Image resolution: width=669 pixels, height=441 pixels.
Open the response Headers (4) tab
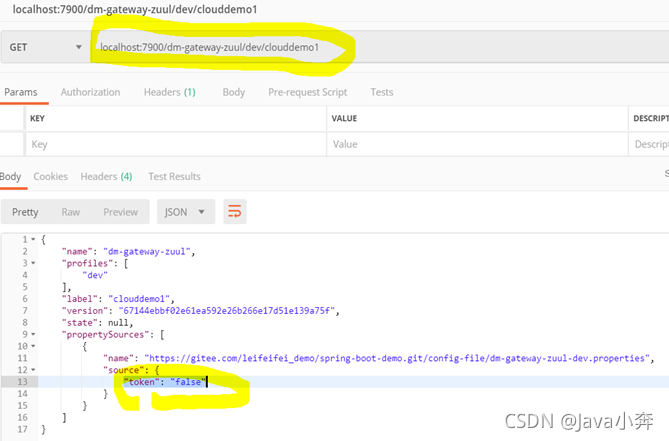tap(106, 177)
